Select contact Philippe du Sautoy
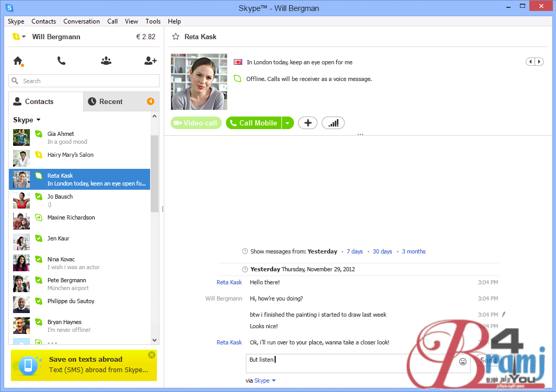This screenshot has height=392, width=556. pyautogui.click(x=80, y=305)
